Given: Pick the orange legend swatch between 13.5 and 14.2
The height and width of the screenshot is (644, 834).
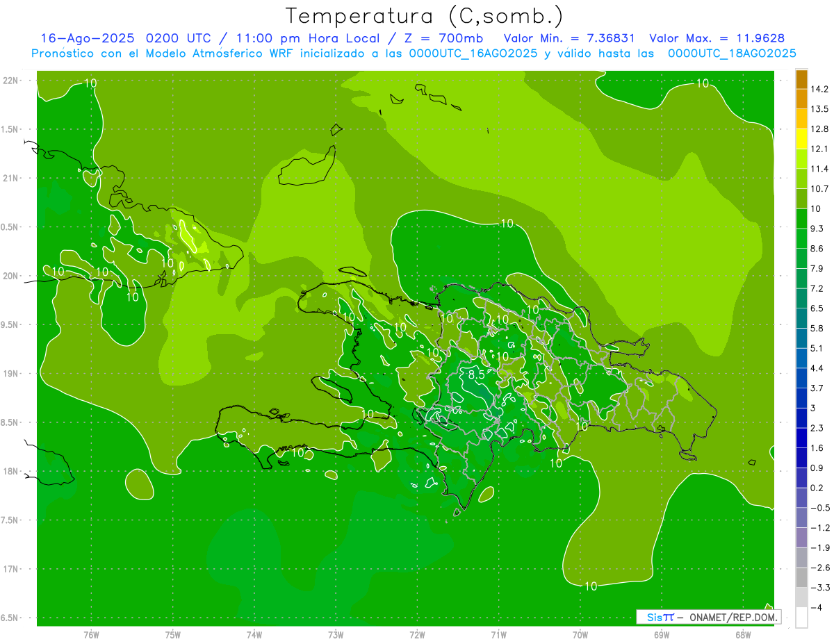Looking at the screenshot, I should tap(801, 99).
